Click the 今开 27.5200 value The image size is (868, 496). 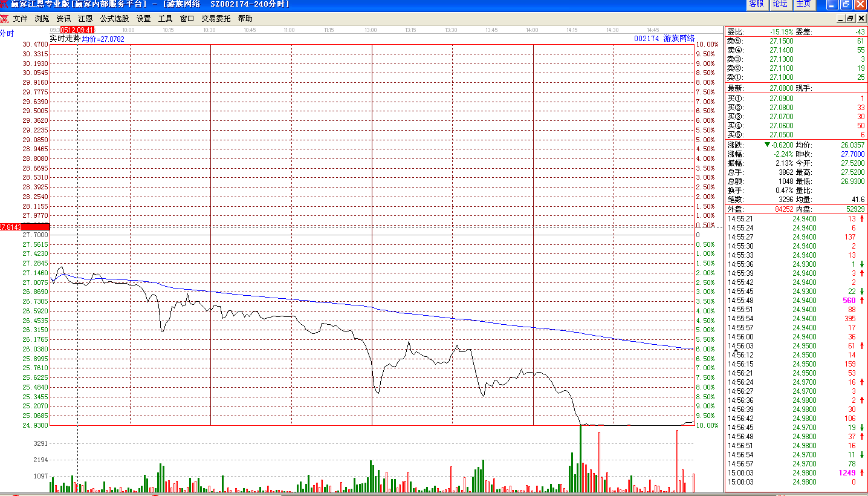pyautogui.click(x=853, y=163)
